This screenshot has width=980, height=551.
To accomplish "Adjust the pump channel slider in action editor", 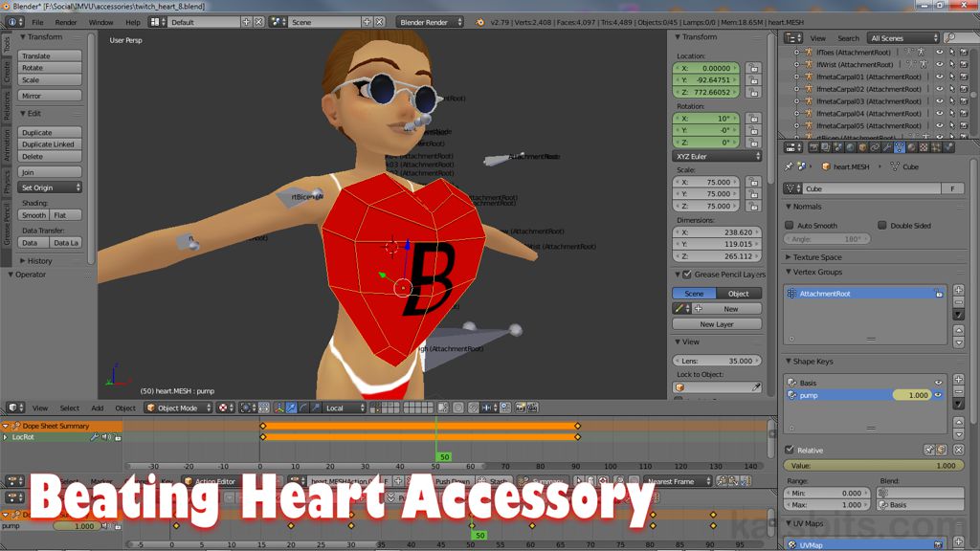I will [77, 526].
